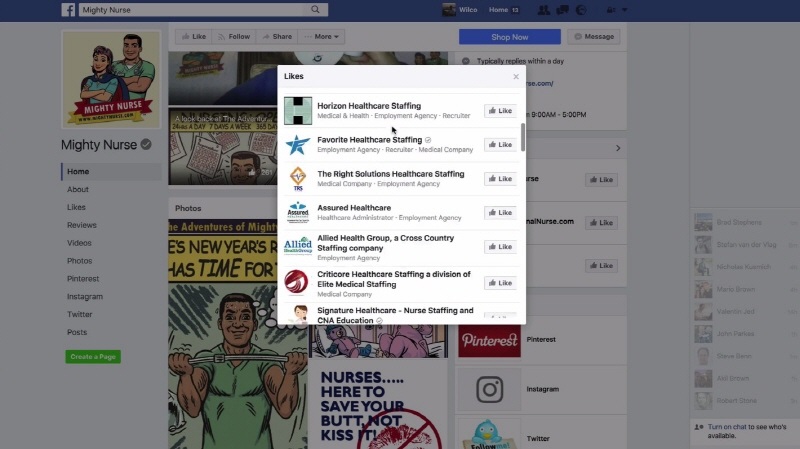Viewport: 800px width, 449px height.
Task: Like Favorite Healthcare Staffing
Action: [x=500, y=145]
